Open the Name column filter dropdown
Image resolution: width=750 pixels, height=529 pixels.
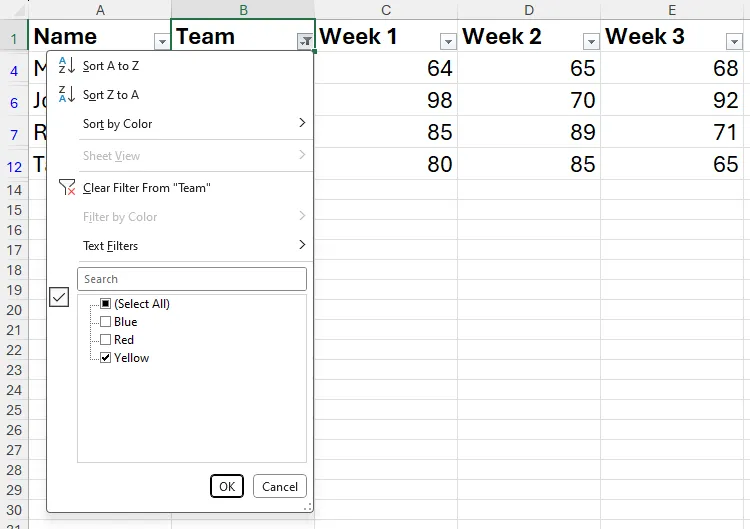[162, 41]
